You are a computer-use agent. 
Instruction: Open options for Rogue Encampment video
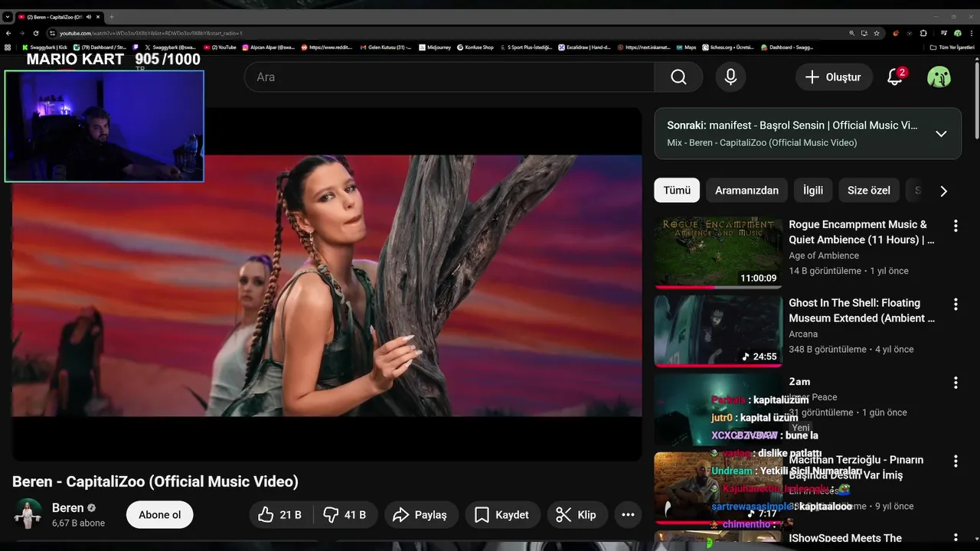coord(955,226)
